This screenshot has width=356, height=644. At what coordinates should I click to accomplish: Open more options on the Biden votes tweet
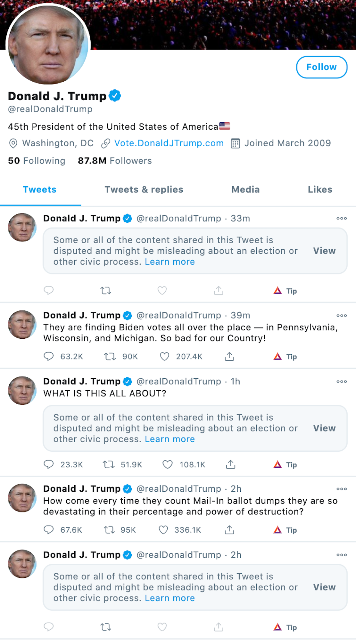click(x=342, y=315)
